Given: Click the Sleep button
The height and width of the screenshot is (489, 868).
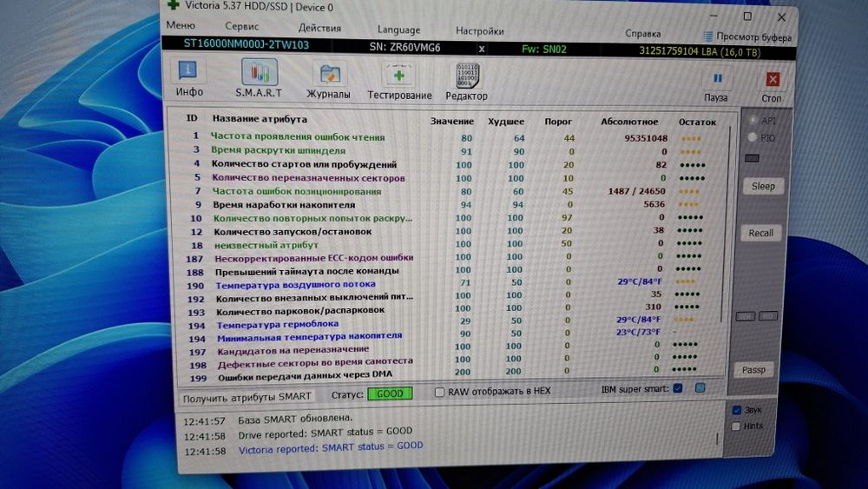Looking at the screenshot, I should (x=763, y=186).
